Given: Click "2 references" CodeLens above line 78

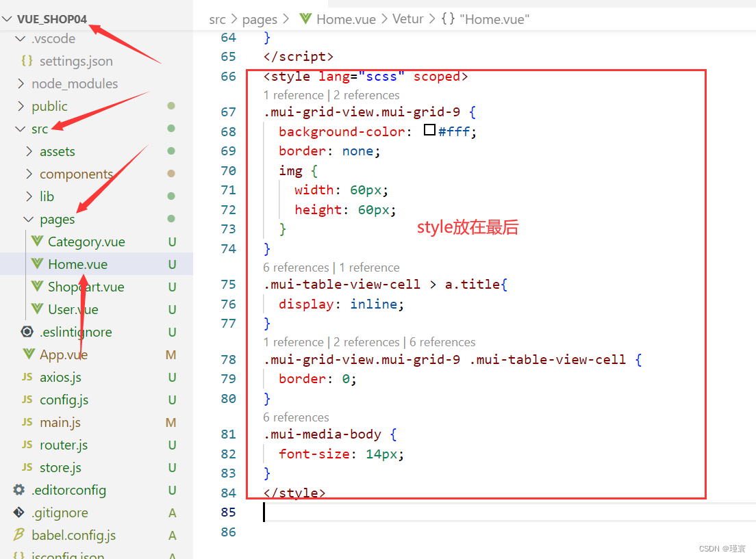Looking at the screenshot, I should coord(366,342).
